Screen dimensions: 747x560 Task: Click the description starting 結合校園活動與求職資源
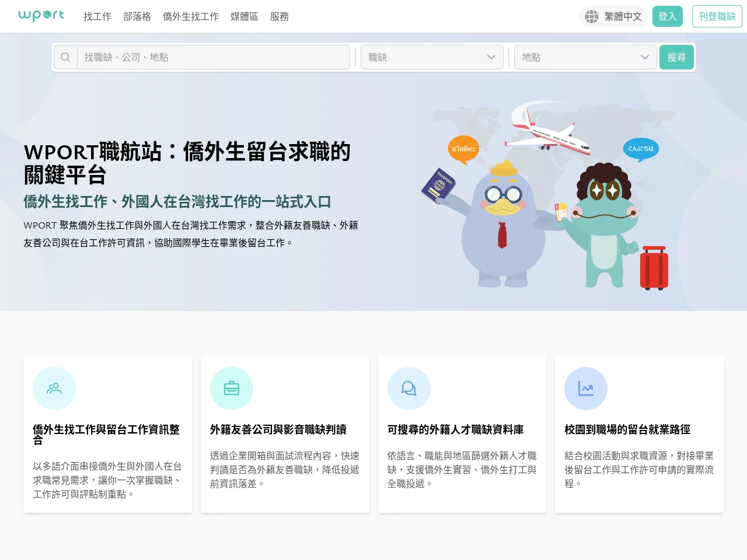[639, 470]
